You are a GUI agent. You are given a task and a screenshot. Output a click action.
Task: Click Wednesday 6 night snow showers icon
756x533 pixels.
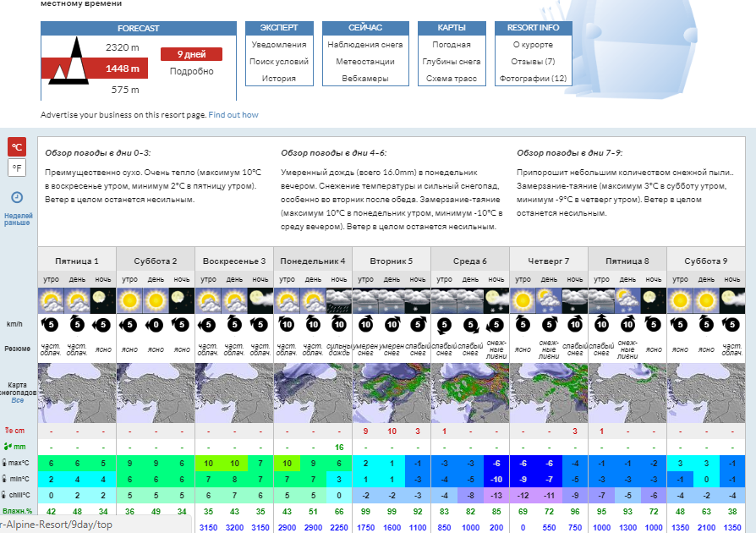click(x=496, y=301)
